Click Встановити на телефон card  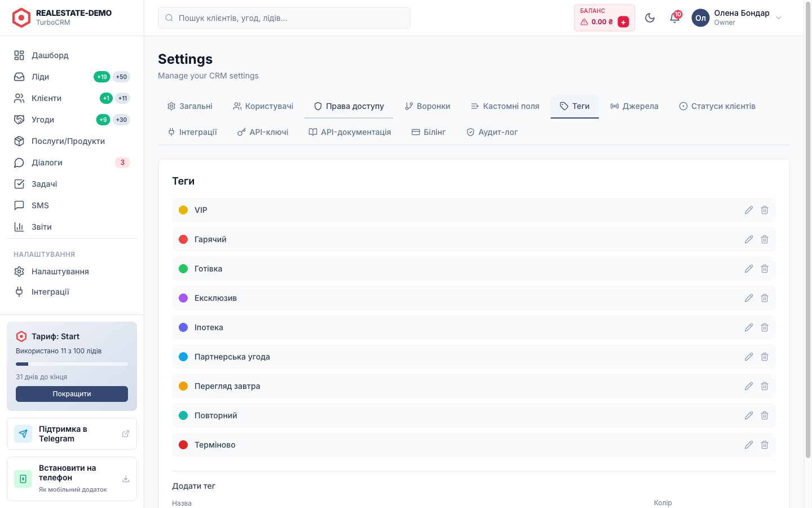[72, 479]
